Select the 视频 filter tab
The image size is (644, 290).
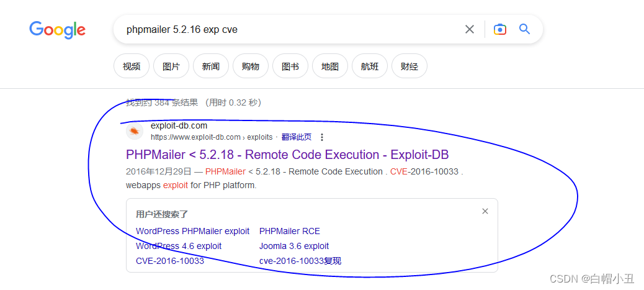pyautogui.click(x=132, y=66)
